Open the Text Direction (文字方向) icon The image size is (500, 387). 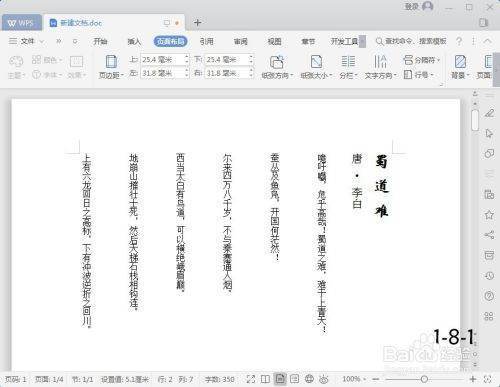[380, 62]
